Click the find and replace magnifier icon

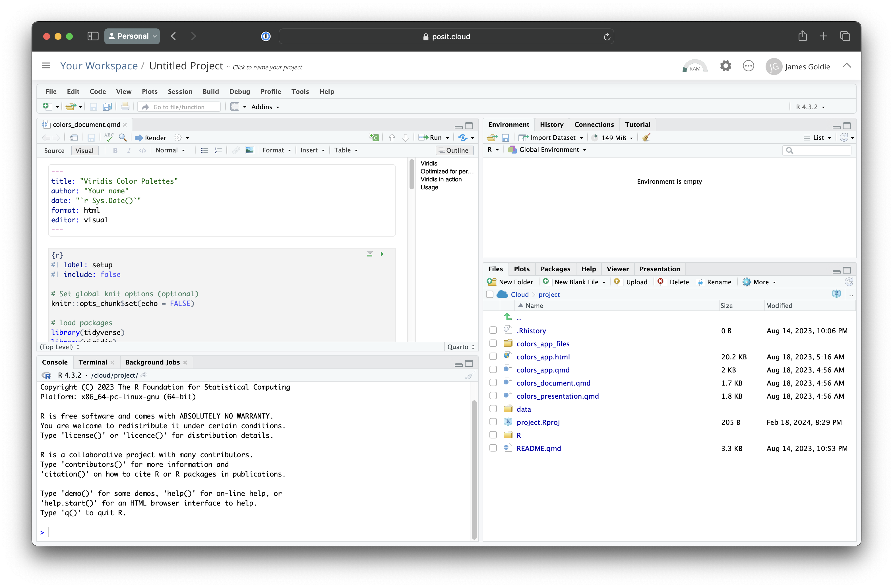122,138
